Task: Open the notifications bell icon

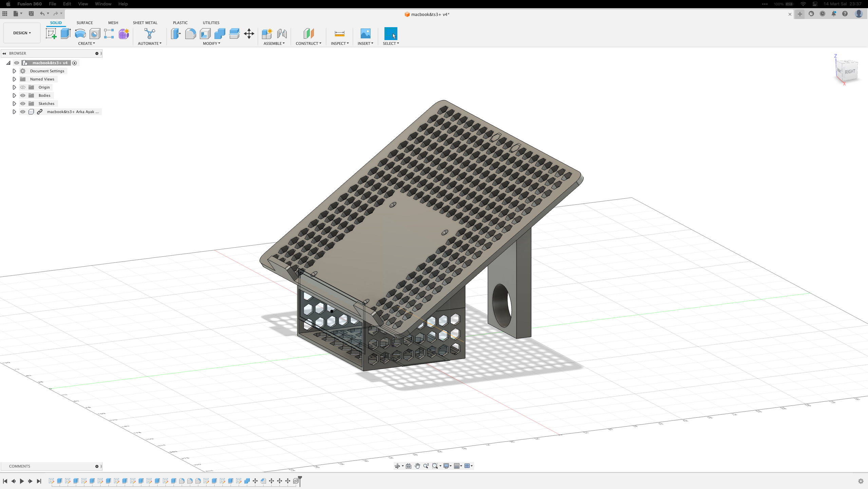Action: click(834, 14)
